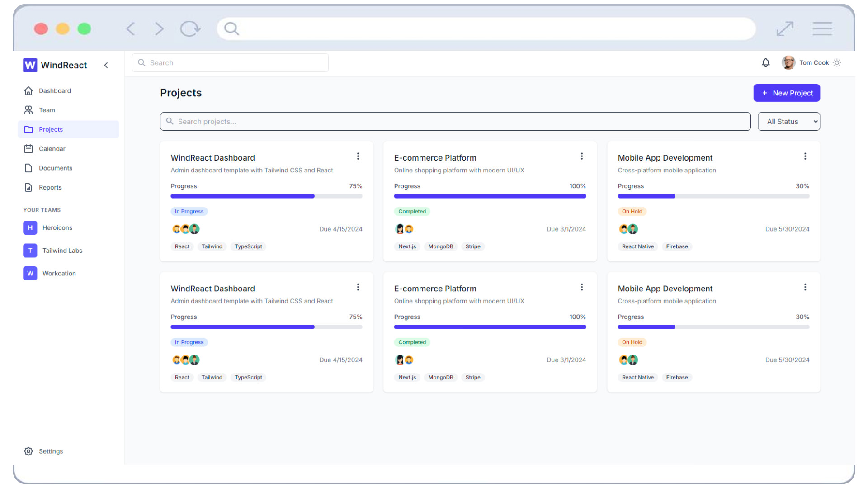868x488 pixels.
Task: Click the W badge for Workcation
Action: click(30, 273)
